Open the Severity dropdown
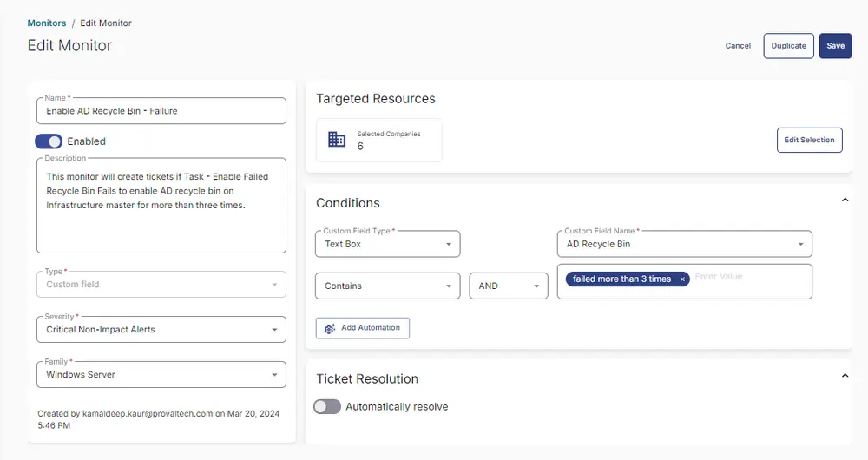 coord(161,329)
